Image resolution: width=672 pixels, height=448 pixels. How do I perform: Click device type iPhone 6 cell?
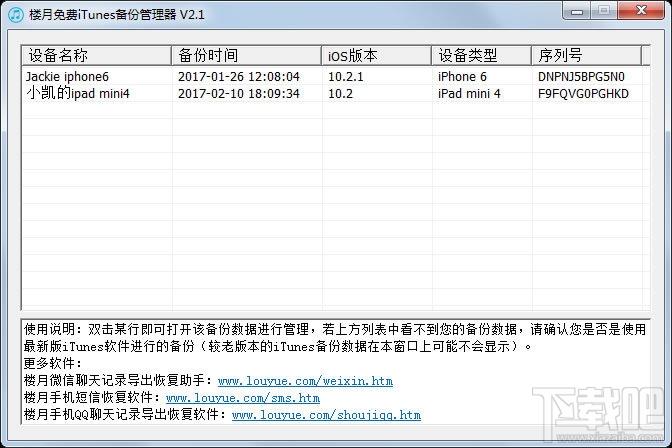point(462,77)
